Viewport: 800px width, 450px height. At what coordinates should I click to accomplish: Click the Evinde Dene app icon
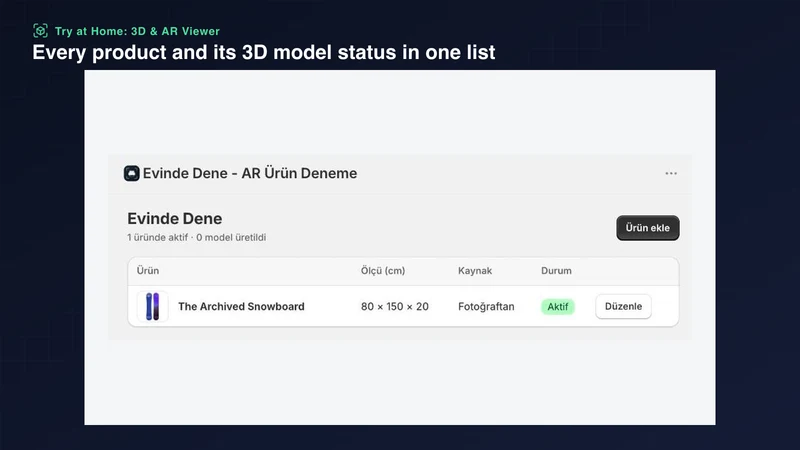pos(132,173)
